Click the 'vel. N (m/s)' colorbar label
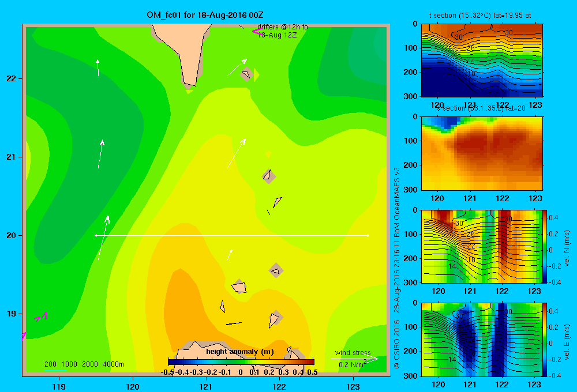Screen dimensions: 577x392 pos(567,248)
